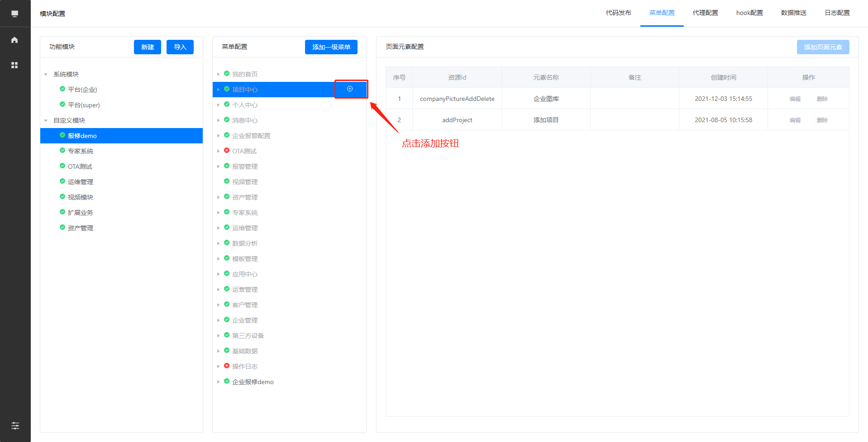Click red error status icon beside OTA测试 menu
Screen dimensions: 868x442
[x=227, y=151]
